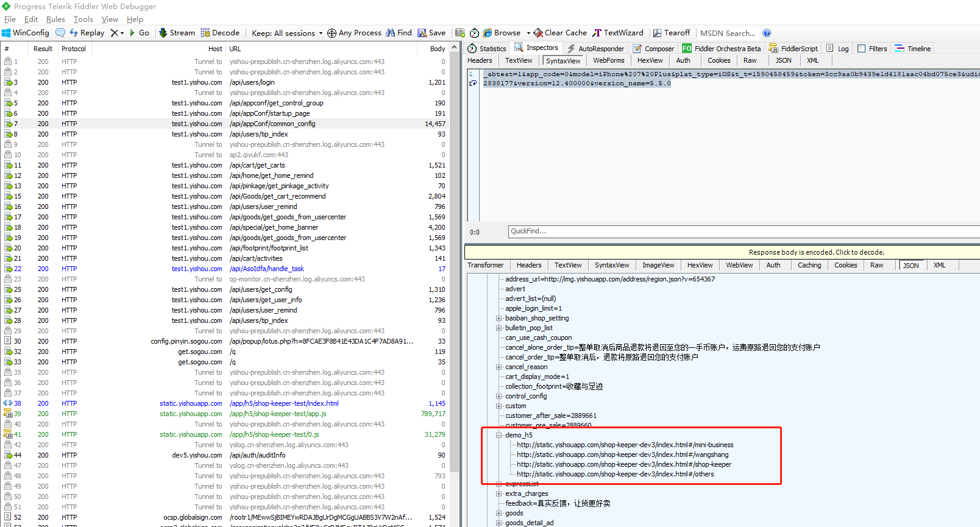Collapse the demo_h5 JSON node
The height and width of the screenshot is (527, 980).
499,435
